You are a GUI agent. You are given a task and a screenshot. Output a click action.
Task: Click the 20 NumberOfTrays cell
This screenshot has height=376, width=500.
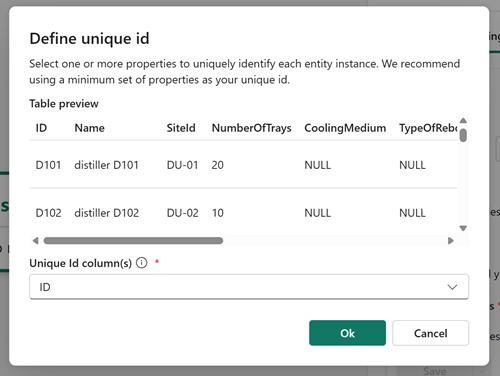coord(218,165)
